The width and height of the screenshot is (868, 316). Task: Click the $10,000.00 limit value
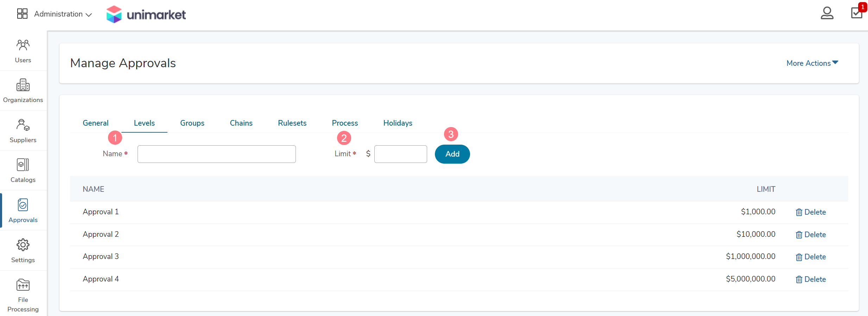point(756,234)
